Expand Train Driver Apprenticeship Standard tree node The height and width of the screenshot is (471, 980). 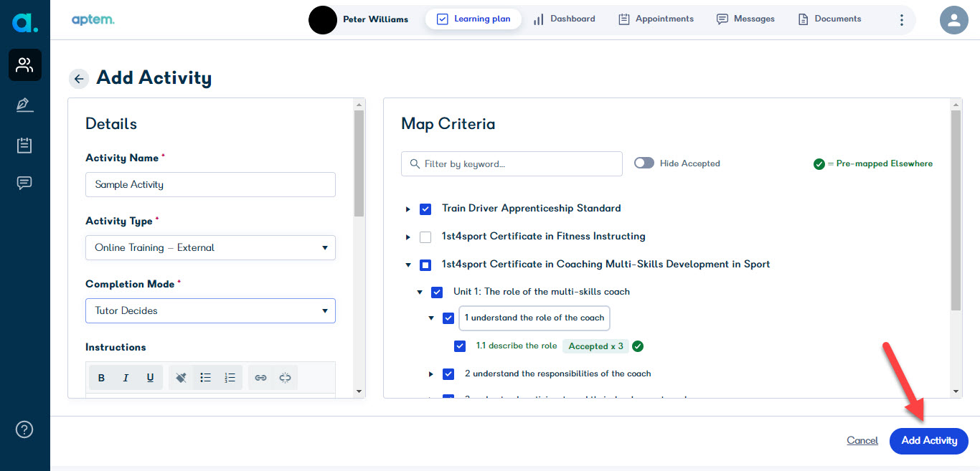(408, 209)
